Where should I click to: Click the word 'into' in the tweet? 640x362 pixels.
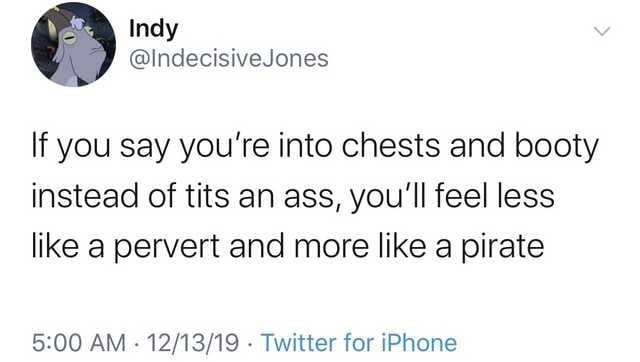pos(305,146)
